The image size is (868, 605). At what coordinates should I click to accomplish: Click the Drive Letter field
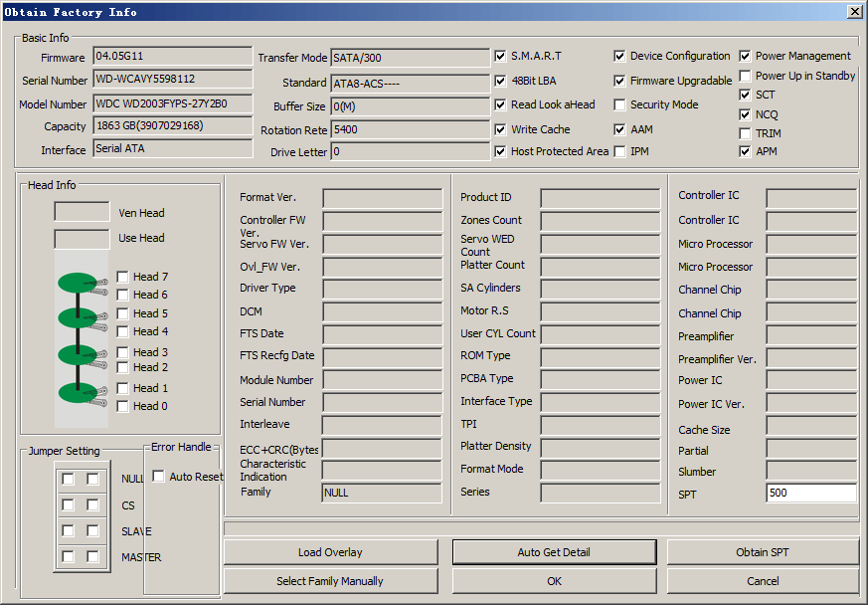tap(411, 152)
